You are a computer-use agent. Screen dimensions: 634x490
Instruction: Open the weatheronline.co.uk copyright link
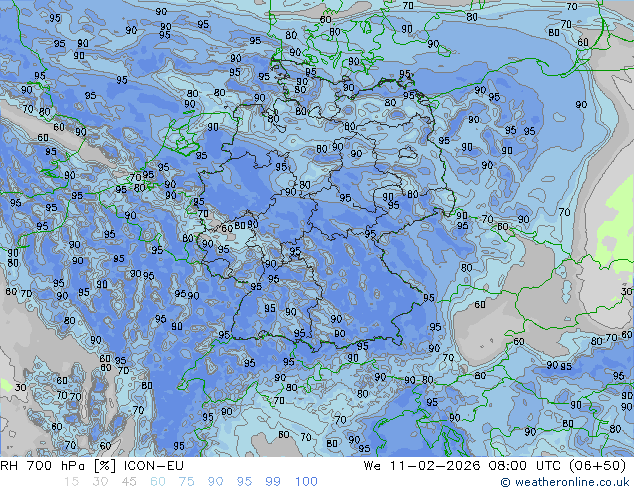564,482
